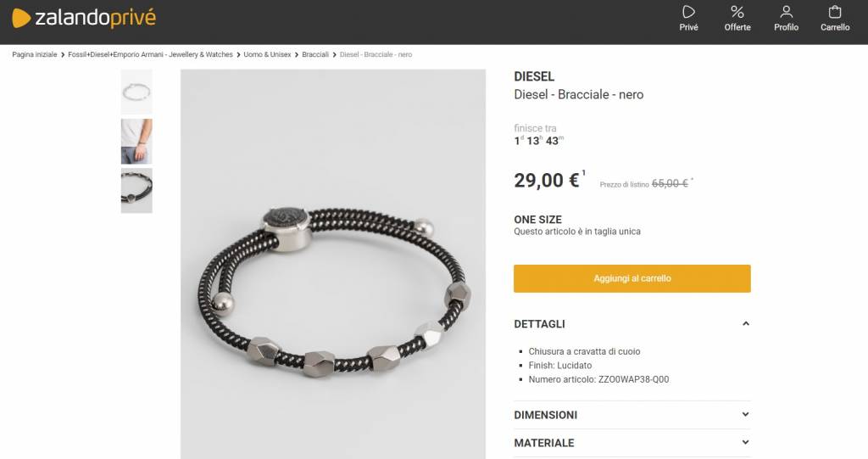Go to Pagina iniziale breadcrumb
Image resolution: width=868 pixels, height=459 pixels.
point(34,54)
